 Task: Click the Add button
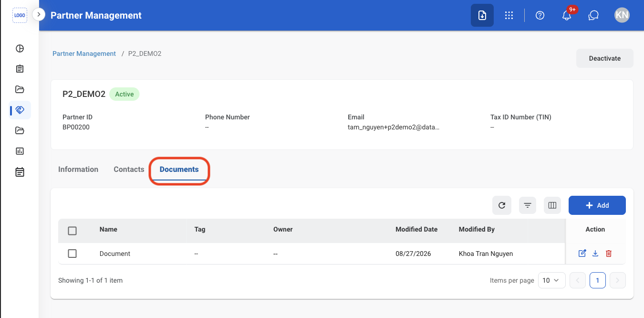[x=597, y=205]
